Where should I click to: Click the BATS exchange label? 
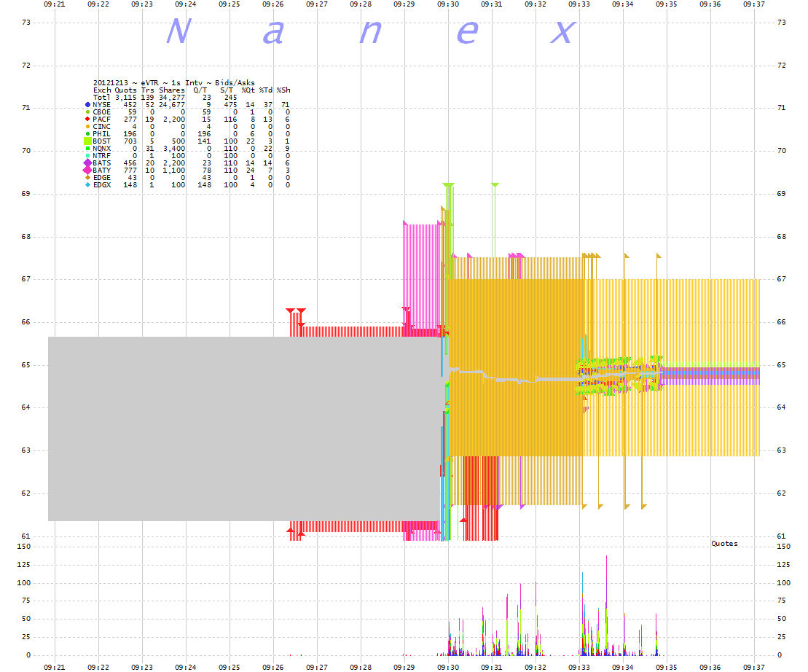[x=101, y=163]
